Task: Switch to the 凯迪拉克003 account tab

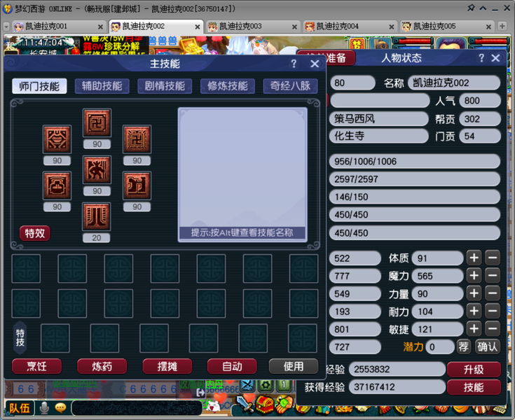Action: pyautogui.click(x=252, y=27)
